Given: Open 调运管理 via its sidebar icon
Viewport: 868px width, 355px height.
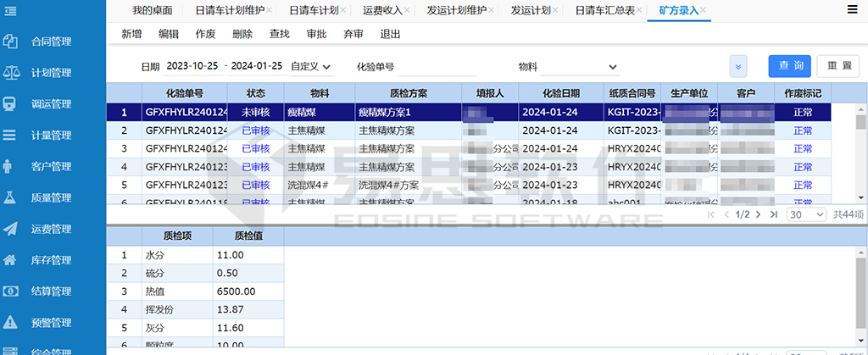Looking at the screenshot, I should [11, 104].
